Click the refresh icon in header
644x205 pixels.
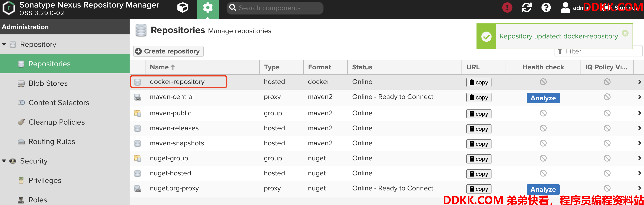(527, 8)
